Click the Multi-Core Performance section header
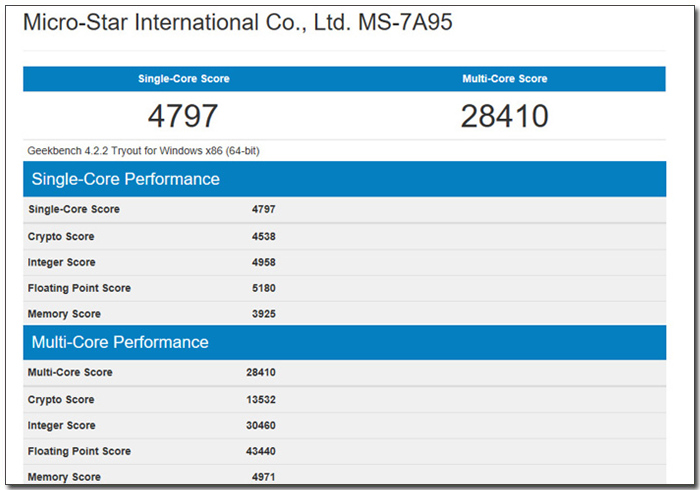700x490 pixels. tap(344, 342)
